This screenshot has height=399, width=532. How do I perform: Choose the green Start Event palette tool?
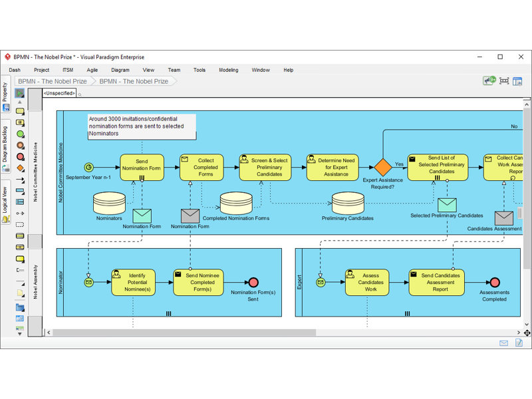tap(21, 134)
